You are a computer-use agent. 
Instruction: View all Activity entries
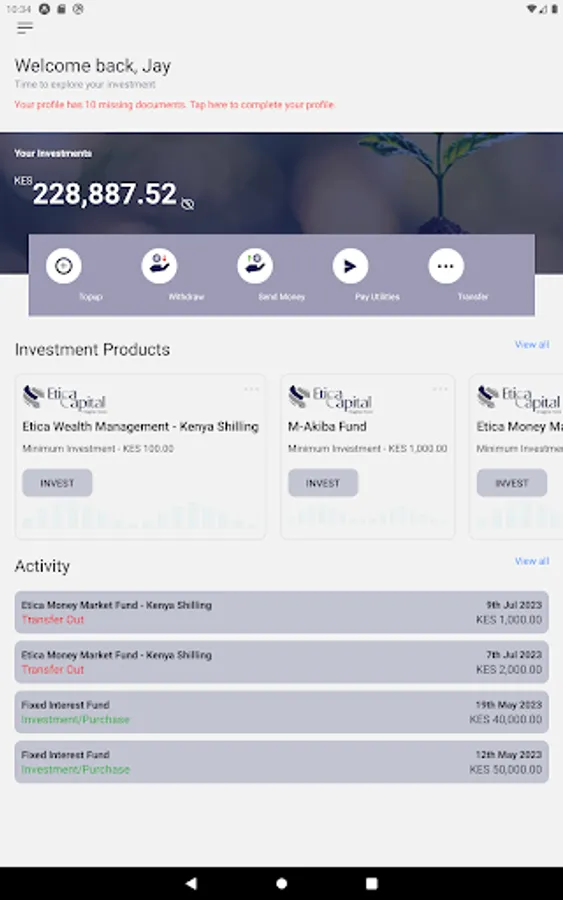coord(532,561)
